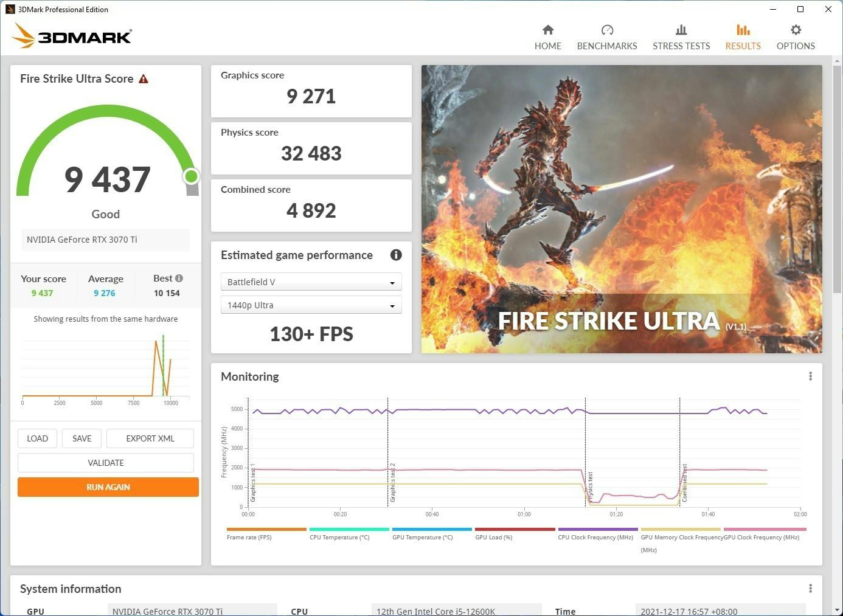
Task: Open the Battlefield V game dropdown
Action: [311, 282]
